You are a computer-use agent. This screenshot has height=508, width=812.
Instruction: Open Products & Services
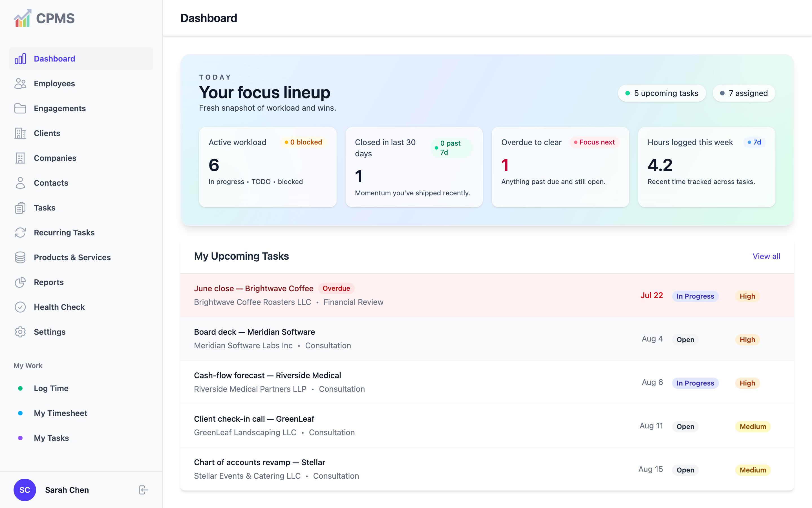tap(81, 258)
